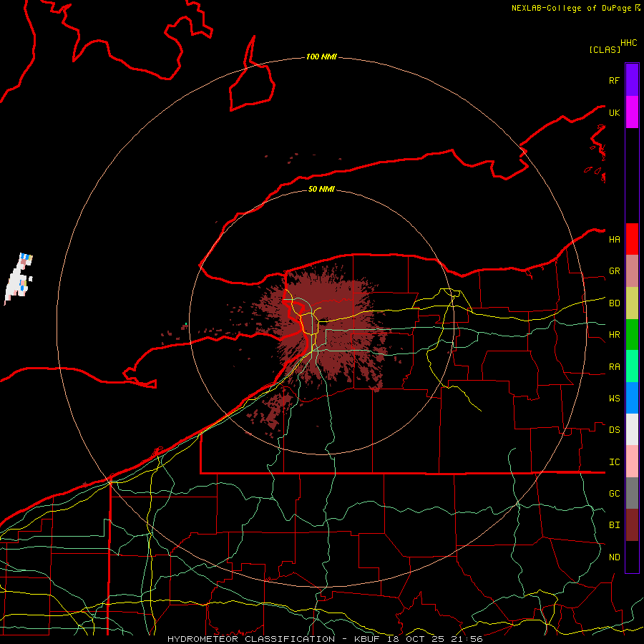The width and height of the screenshot is (644, 644).
Task: Click the HA legend label
Action: 615,240
